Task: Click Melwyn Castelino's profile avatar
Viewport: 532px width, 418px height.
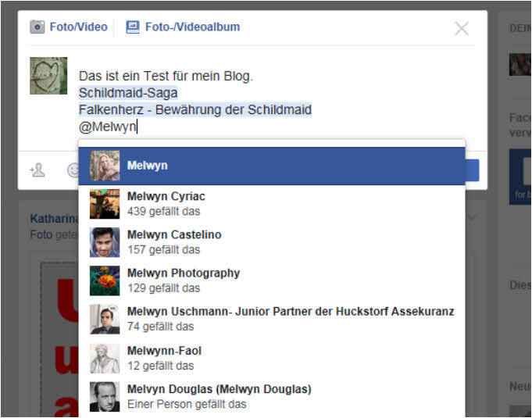Action: (105, 242)
